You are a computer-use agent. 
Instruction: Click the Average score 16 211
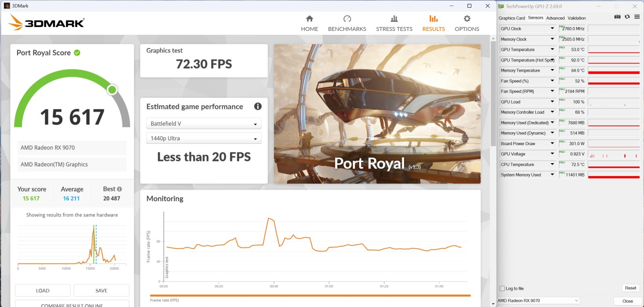pos(71,198)
